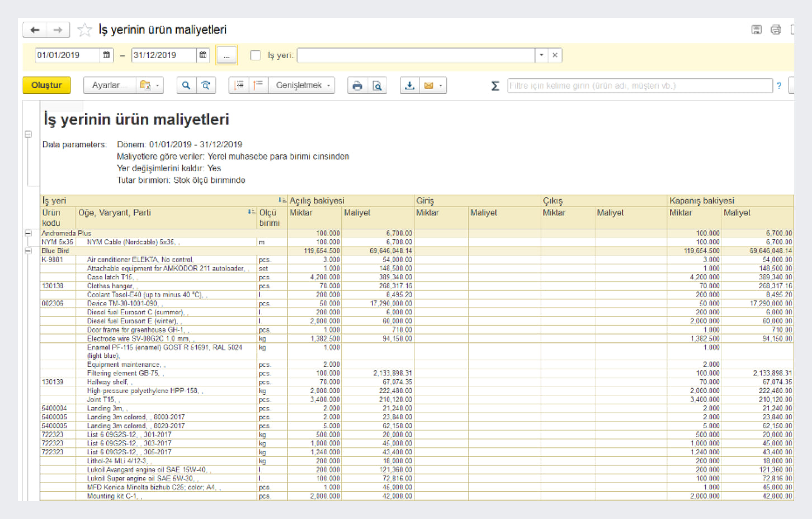The height and width of the screenshot is (519, 812).
Task: Click the back navigation arrow
Action: [x=35, y=30]
